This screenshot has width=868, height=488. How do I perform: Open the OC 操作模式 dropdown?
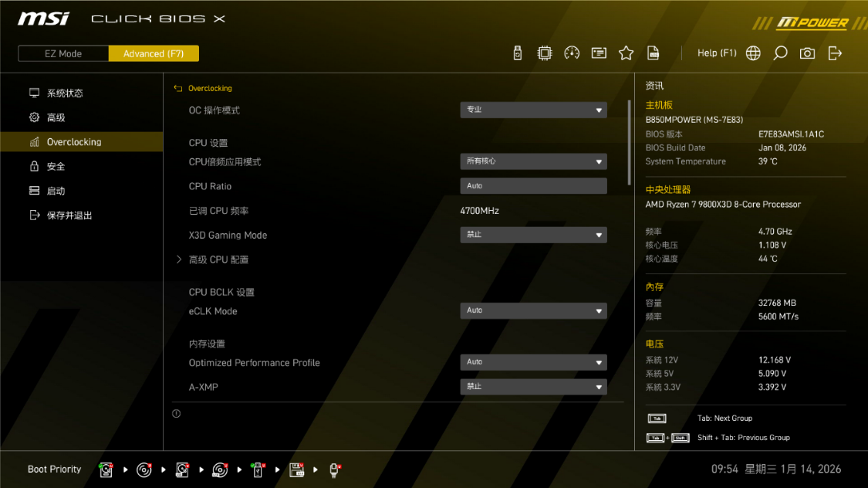click(x=533, y=110)
